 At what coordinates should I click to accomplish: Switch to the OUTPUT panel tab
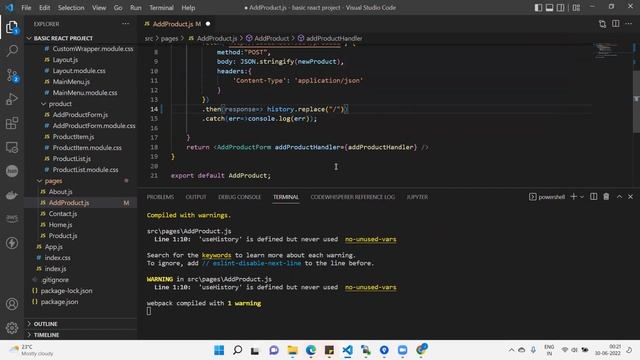196,197
